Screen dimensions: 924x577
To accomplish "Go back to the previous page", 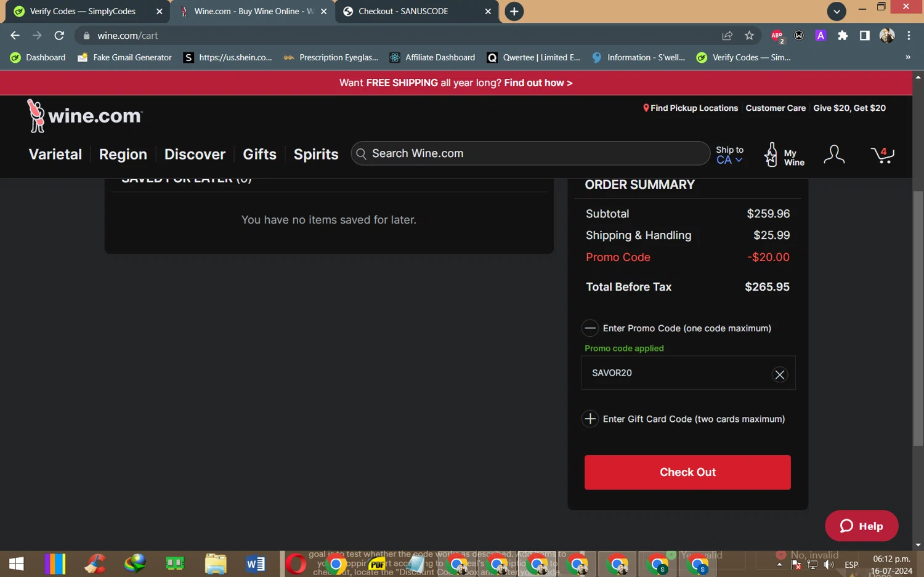I will [15, 36].
